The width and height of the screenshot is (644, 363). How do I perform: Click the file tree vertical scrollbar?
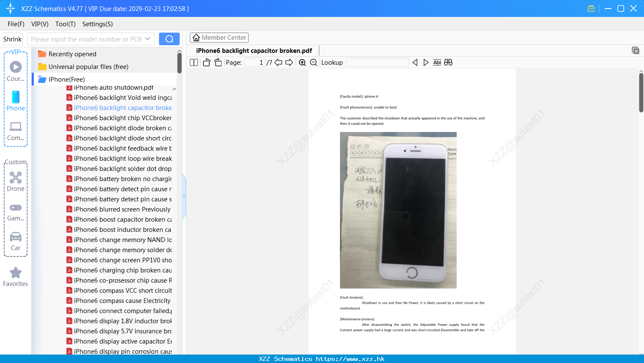pos(179,63)
